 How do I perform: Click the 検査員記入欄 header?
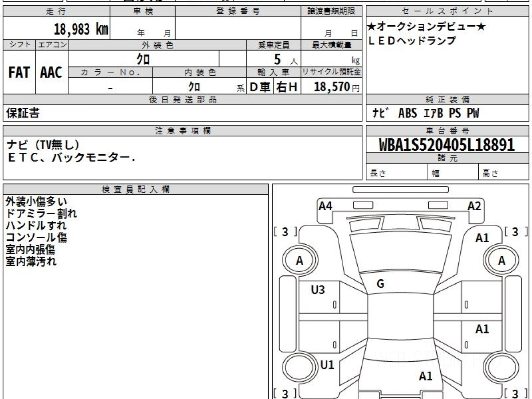coord(136,189)
